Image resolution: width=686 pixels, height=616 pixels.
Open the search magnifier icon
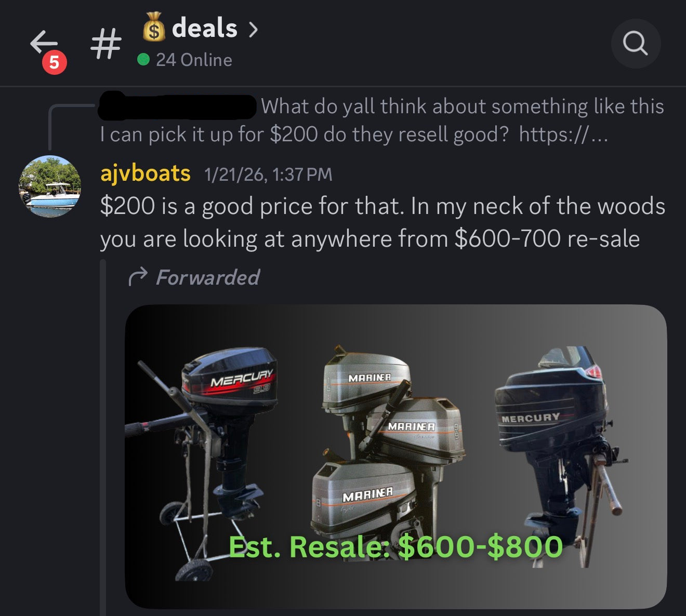[x=636, y=44]
